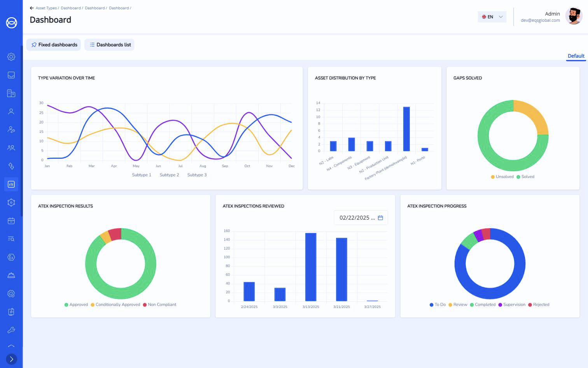
Task: Toggle Unsolved legend item in Gaps Solved
Action: pyautogui.click(x=502, y=177)
